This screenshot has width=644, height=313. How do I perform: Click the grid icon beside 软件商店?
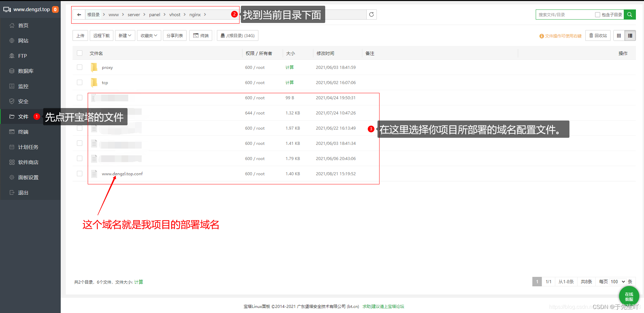click(x=12, y=162)
